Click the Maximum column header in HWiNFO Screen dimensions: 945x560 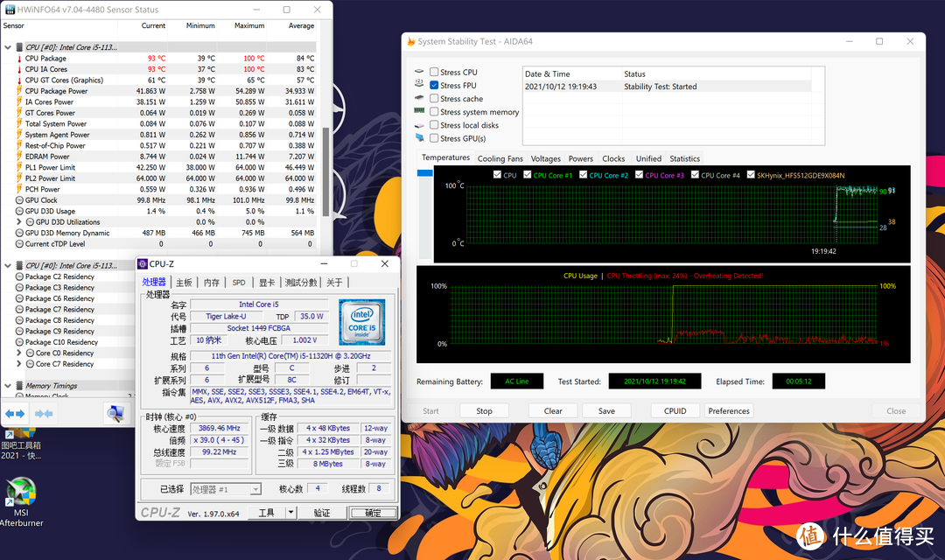[x=248, y=25]
